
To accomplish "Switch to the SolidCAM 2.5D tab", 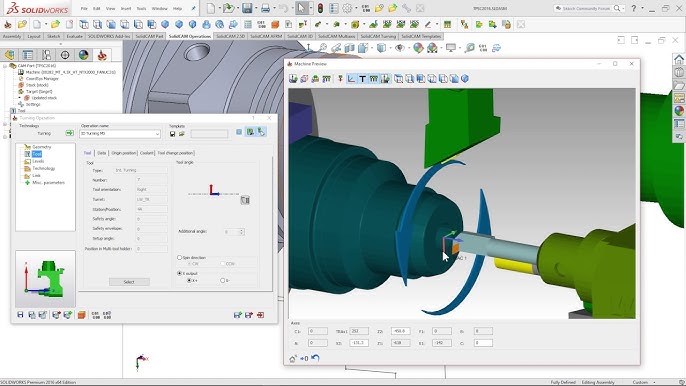I will point(231,36).
